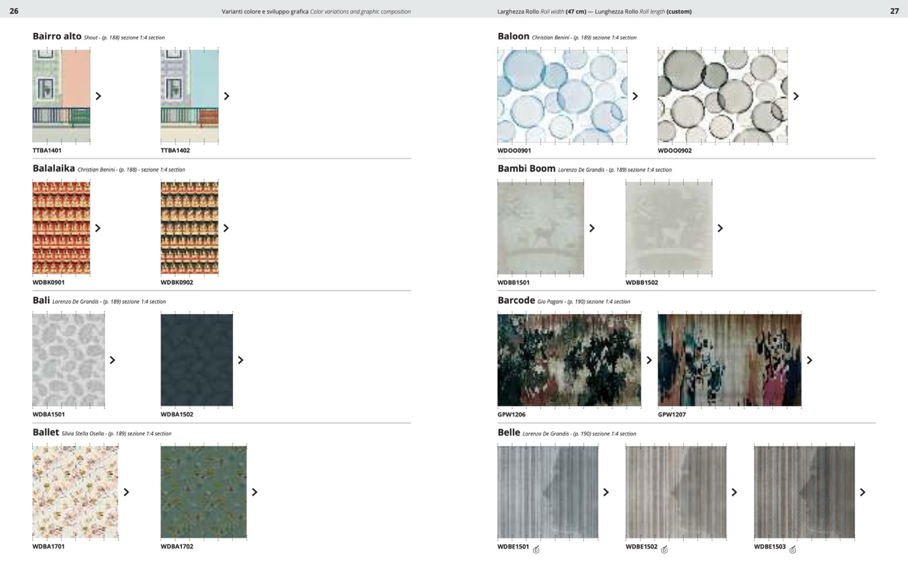The image size is (908, 588).
Task: Click the GPW1207 product code label
Action: 672,415
